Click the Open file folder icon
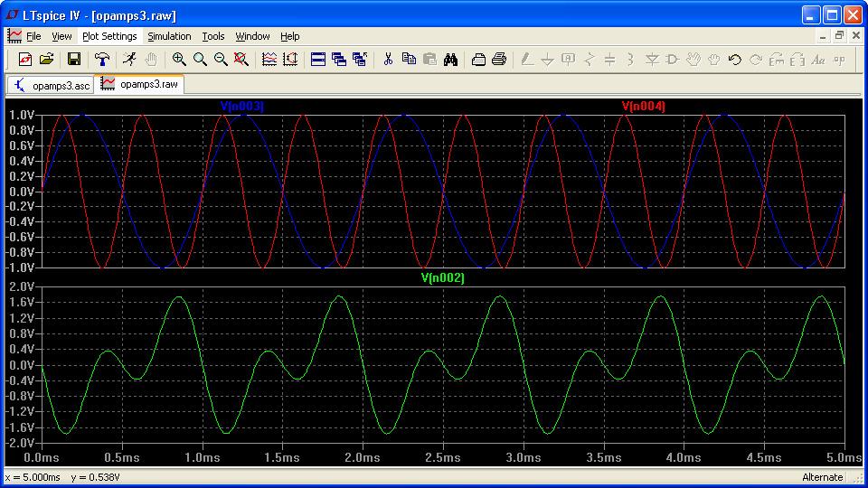 tap(46, 60)
